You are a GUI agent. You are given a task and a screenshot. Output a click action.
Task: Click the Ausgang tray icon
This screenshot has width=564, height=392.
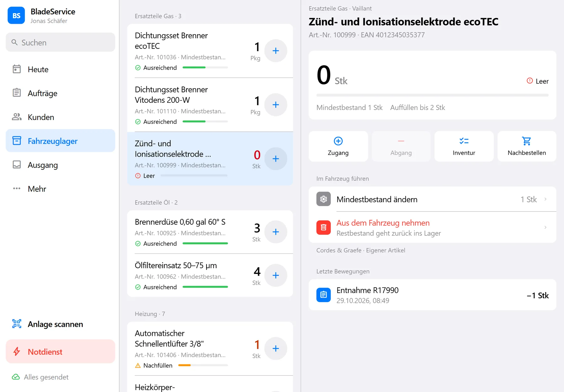coord(17,165)
